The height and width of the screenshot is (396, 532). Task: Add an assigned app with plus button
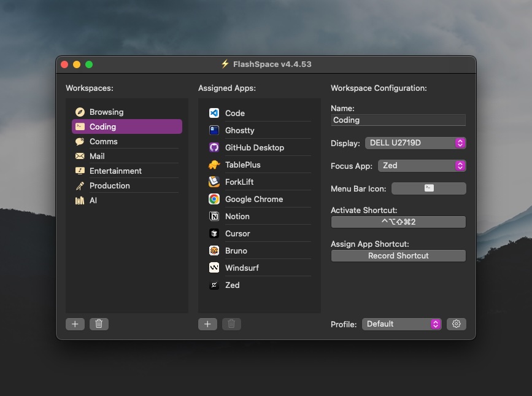(207, 324)
